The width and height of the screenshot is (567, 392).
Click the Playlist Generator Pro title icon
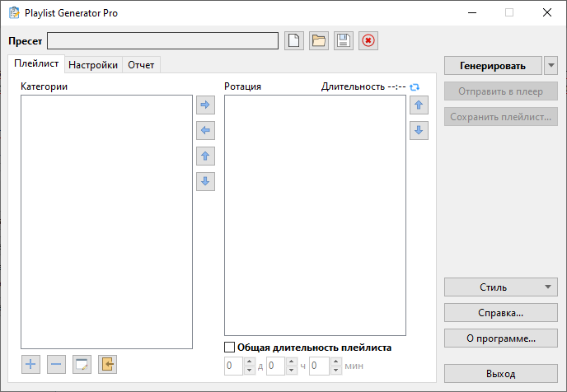coord(14,12)
